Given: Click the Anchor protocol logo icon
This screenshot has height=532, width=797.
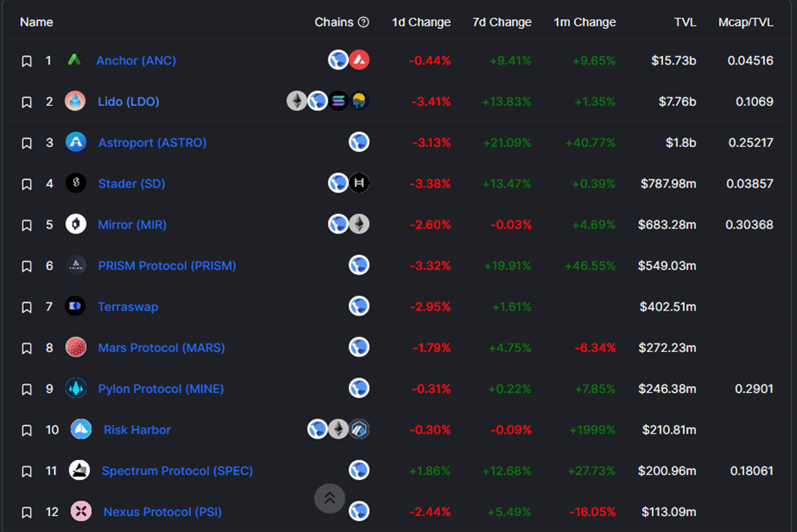Looking at the screenshot, I should pyautogui.click(x=75, y=60).
